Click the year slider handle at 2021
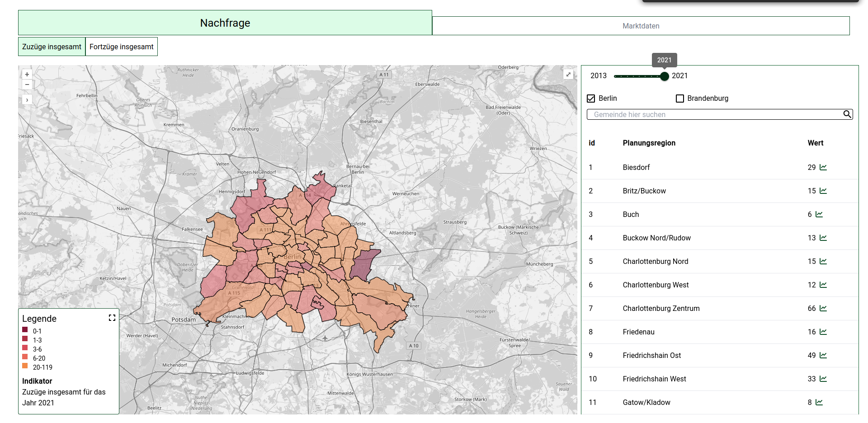This screenshot has width=868, height=423. click(664, 76)
